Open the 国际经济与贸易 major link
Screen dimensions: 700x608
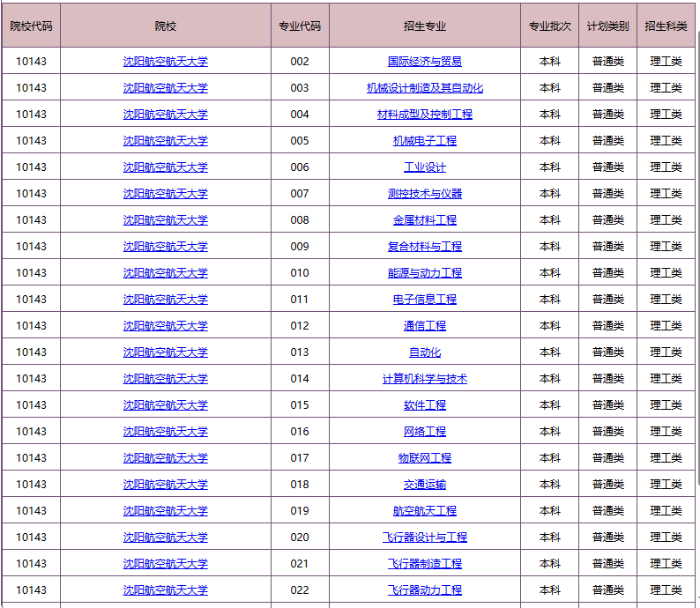click(424, 62)
